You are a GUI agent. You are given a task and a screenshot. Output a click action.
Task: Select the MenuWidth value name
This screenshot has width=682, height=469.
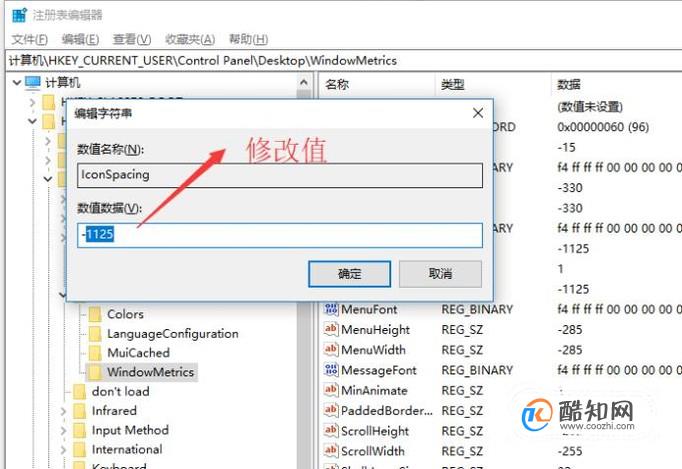pos(373,350)
